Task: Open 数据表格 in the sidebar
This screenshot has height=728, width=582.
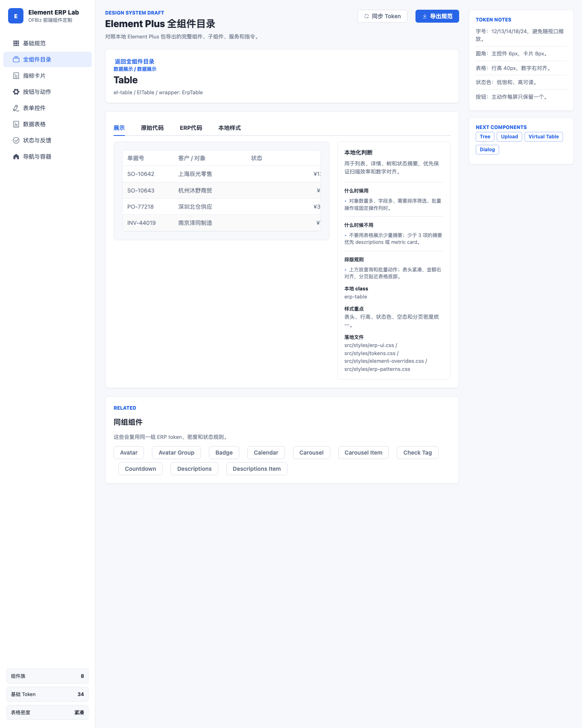Action: pyautogui.click(x=47, y=124)
